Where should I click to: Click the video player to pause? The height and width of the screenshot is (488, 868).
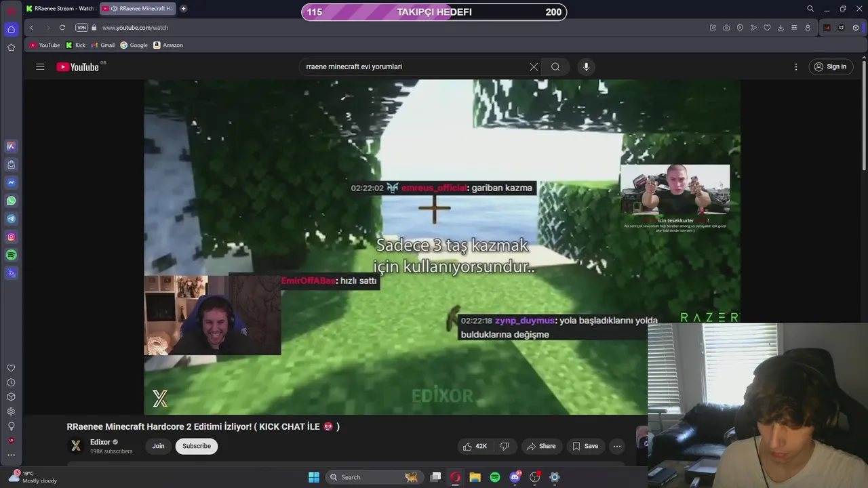pyautogui.click(x=441, y=247)
